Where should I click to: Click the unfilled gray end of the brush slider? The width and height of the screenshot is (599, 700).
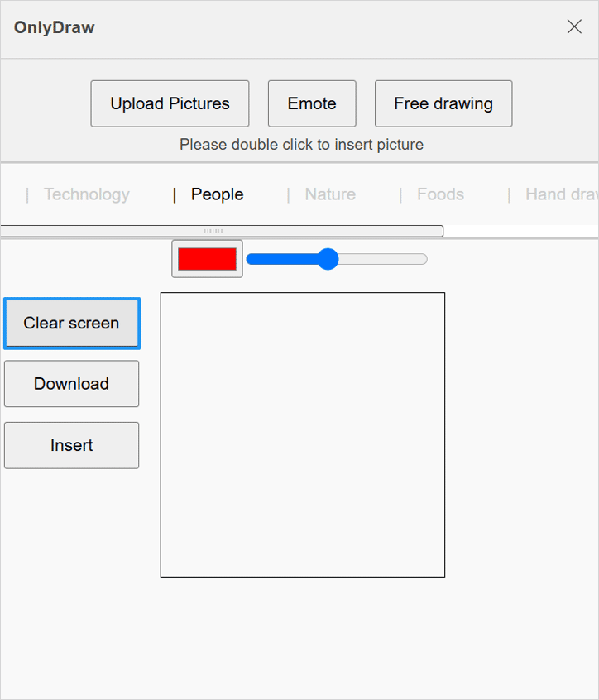pyautogui.click(x=383, y=259)
